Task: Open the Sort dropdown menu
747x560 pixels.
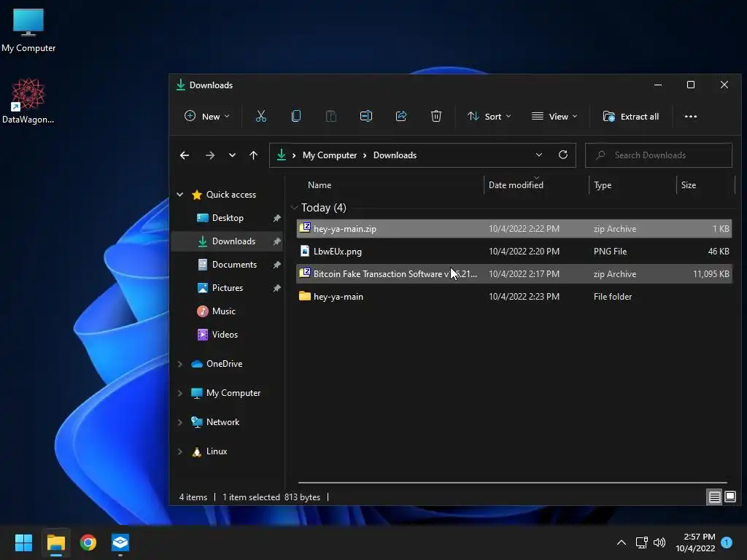Action: (489, 116)
